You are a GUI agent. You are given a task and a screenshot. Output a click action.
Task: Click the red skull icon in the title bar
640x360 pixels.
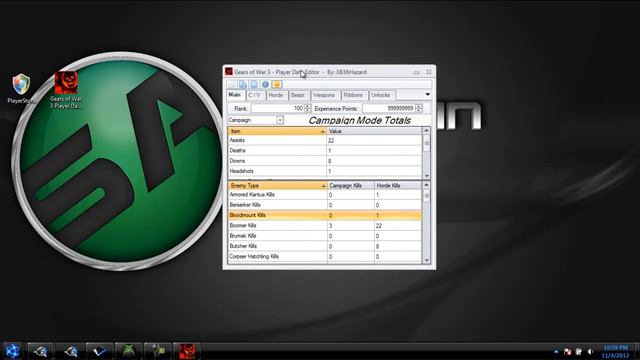pyautogui.click(x=229, y=72)
